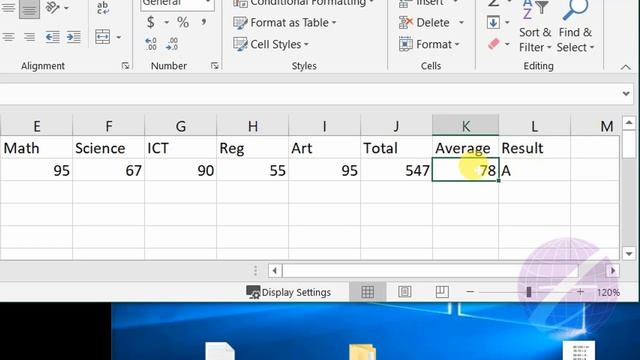Select the Science value 67

pyautogui.click(x=109, y=170)
